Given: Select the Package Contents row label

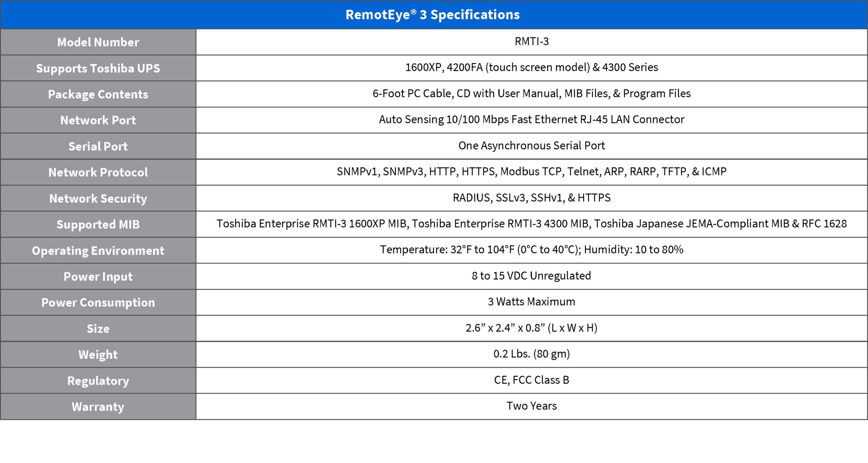Looking at the screenshot, I should [98, 94].
